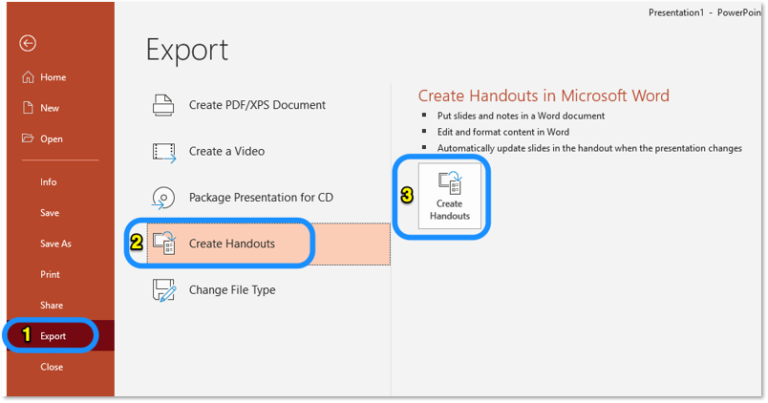Choose the Change File Type option

click(232, 290)
